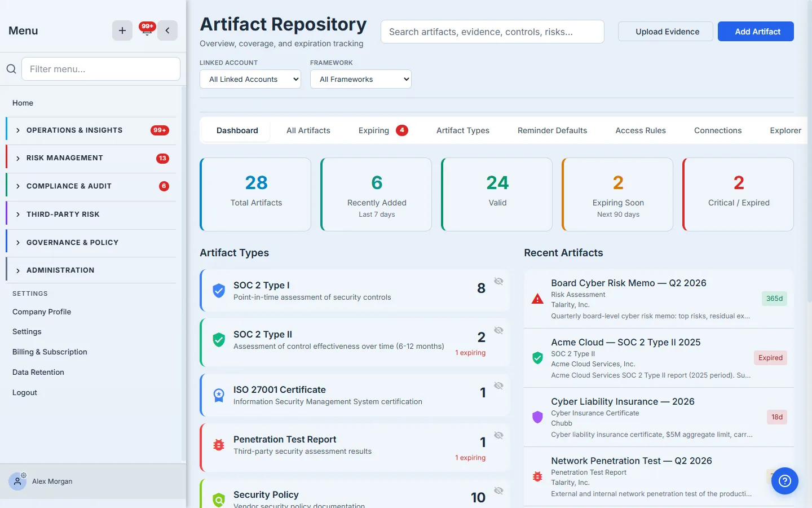Click the Penetration Test Report bug icon
The width and height of the screenshot is (812, 508).
(x=219, y=445)
